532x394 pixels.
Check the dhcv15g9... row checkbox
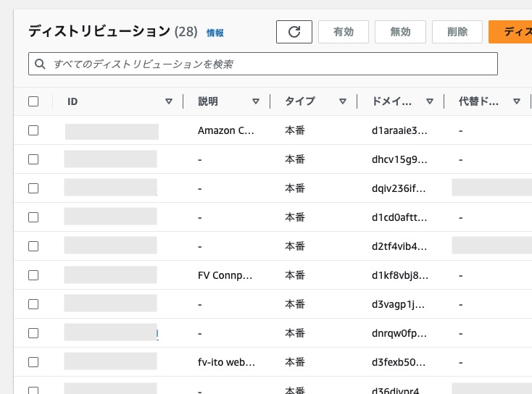[x=33, y=159]
